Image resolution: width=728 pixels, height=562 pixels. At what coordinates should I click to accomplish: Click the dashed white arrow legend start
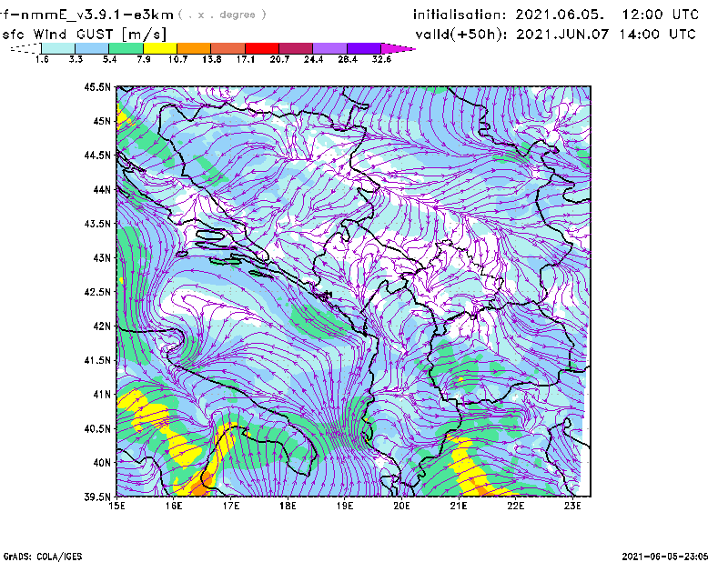pyautogui.click(x=25, y=48)
